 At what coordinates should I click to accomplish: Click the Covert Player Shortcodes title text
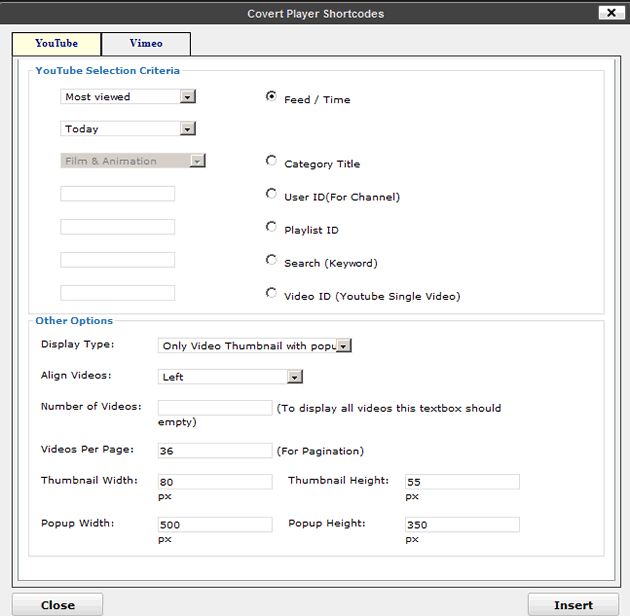[315, 14]
